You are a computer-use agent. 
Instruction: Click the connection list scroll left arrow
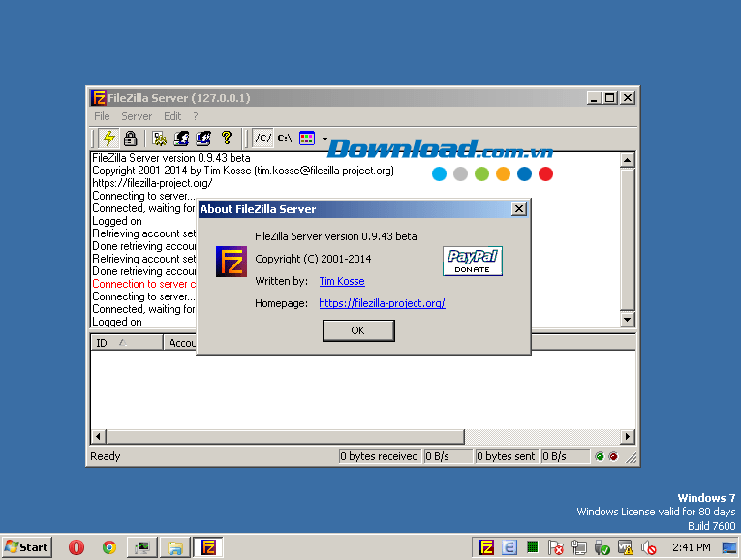point(98,436)
